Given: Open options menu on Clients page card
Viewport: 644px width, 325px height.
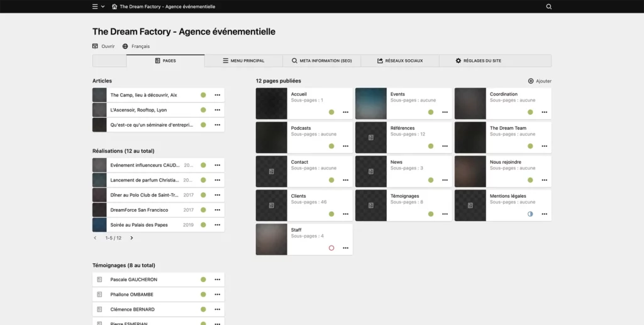Looking at the screenshot, I should (345, 214).
